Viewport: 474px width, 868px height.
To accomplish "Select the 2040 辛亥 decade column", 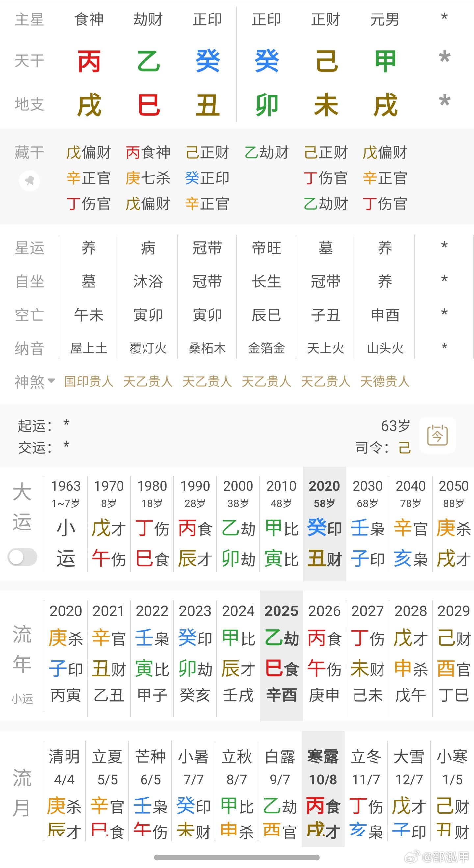I will 411,524.
